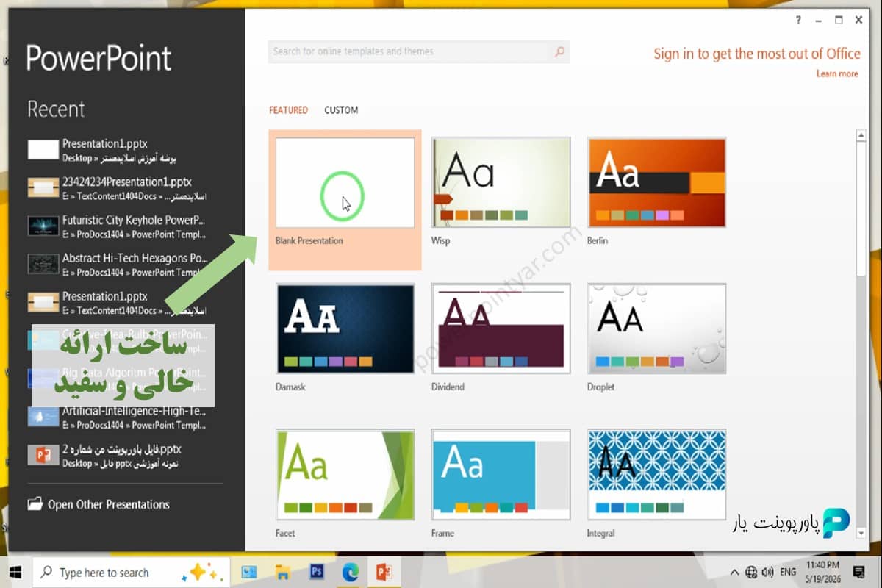Choose the Berlin template thumbnail
Screen dimensions: 882x588
pyautogui.click(x=656, y=182)
